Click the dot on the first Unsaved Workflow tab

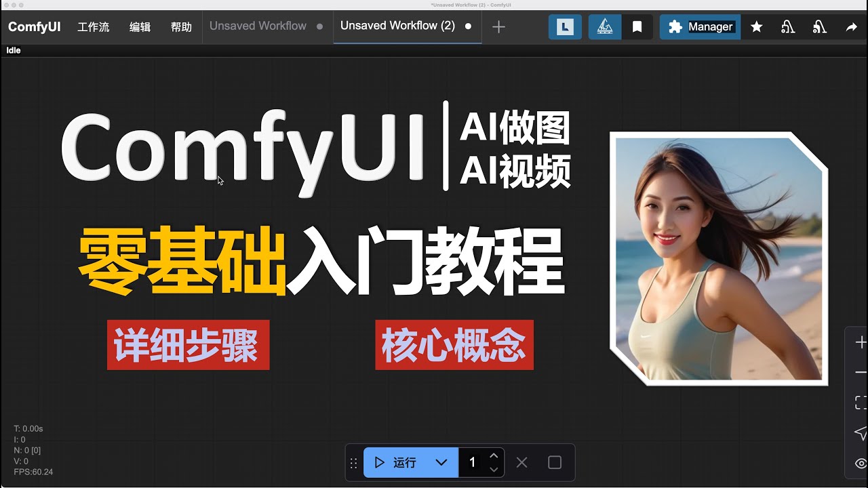320,27
